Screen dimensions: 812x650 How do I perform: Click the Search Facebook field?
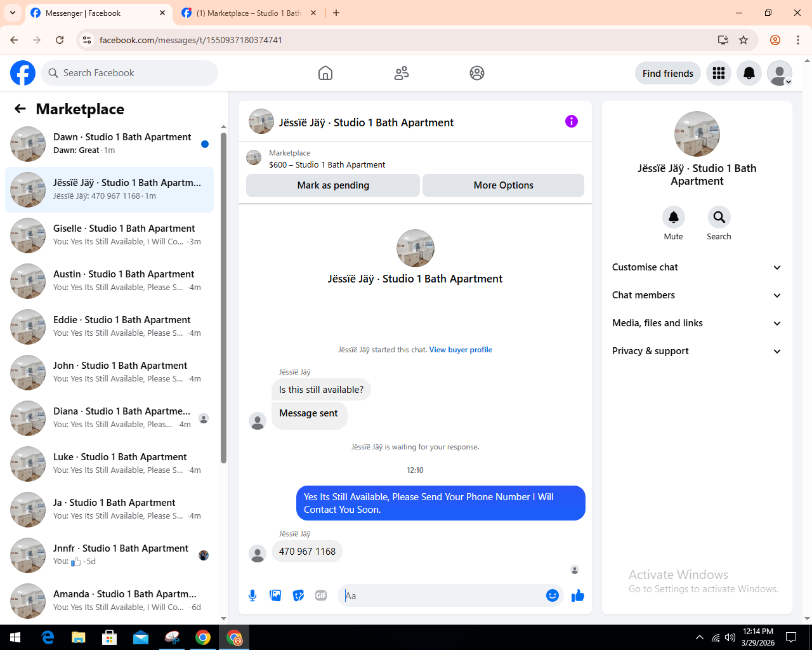pyautogui.click(x=129, y=73)
